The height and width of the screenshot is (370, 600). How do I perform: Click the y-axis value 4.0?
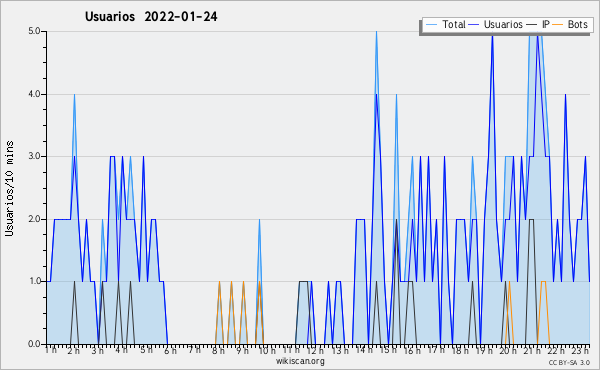point(34,94)
